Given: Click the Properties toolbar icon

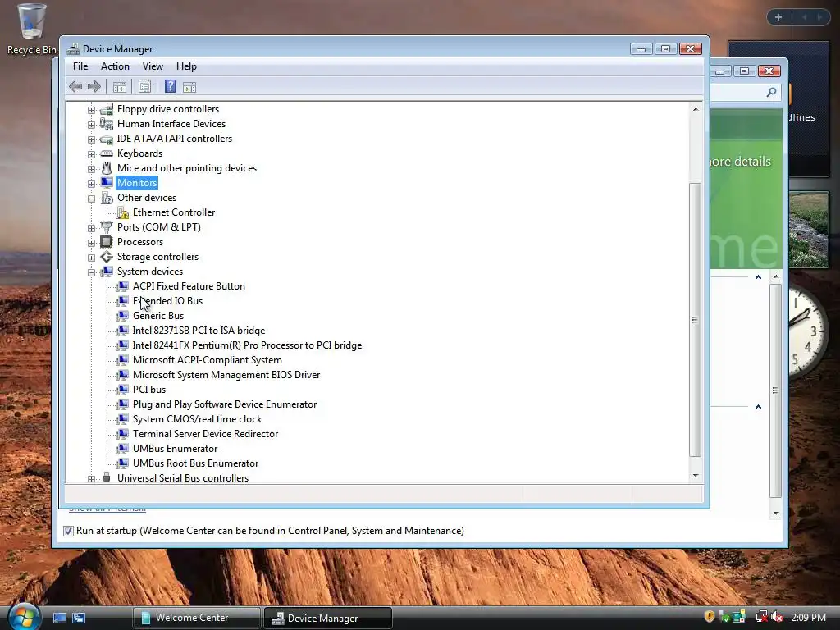Looking at the screenshot, I should [144, 86].
